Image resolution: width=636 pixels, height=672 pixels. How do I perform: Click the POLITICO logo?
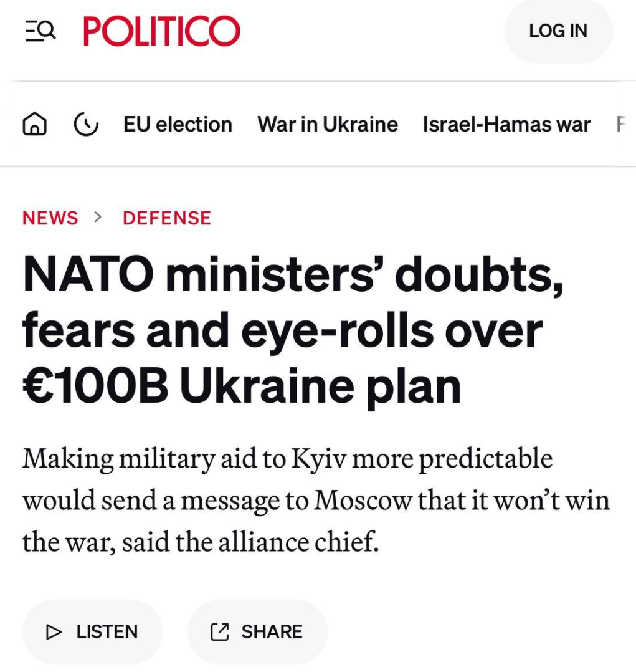tap(161, 31)
